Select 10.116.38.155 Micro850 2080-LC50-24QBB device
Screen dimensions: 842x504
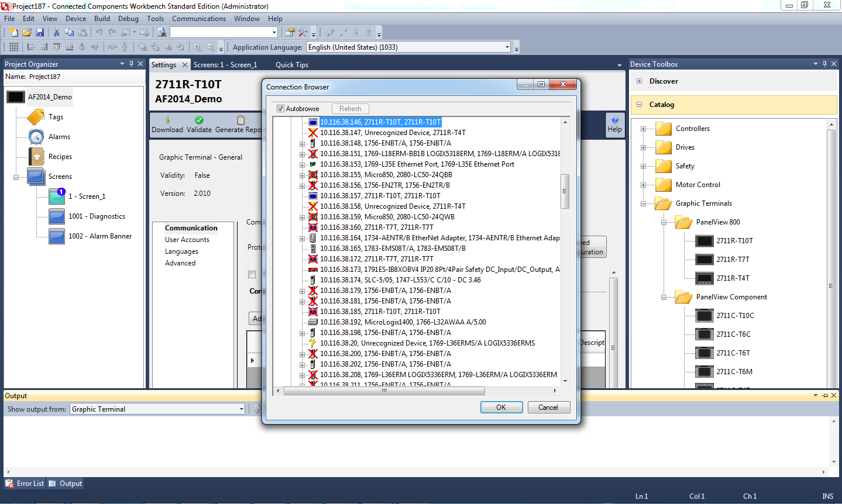coord(386,175)
